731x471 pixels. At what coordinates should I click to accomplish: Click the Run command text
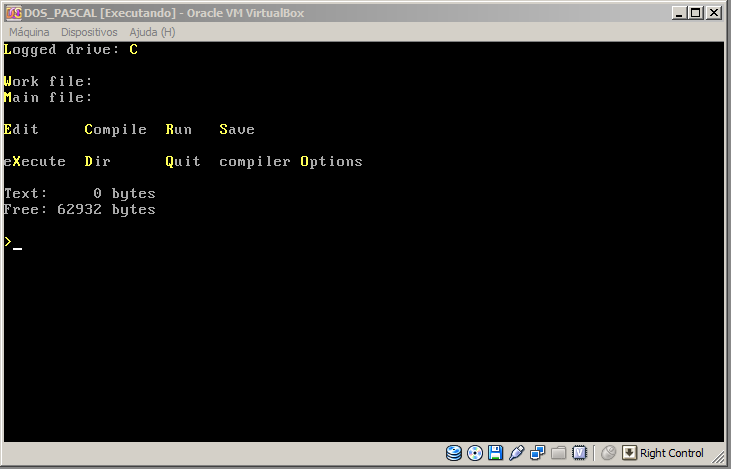(179, 129)
